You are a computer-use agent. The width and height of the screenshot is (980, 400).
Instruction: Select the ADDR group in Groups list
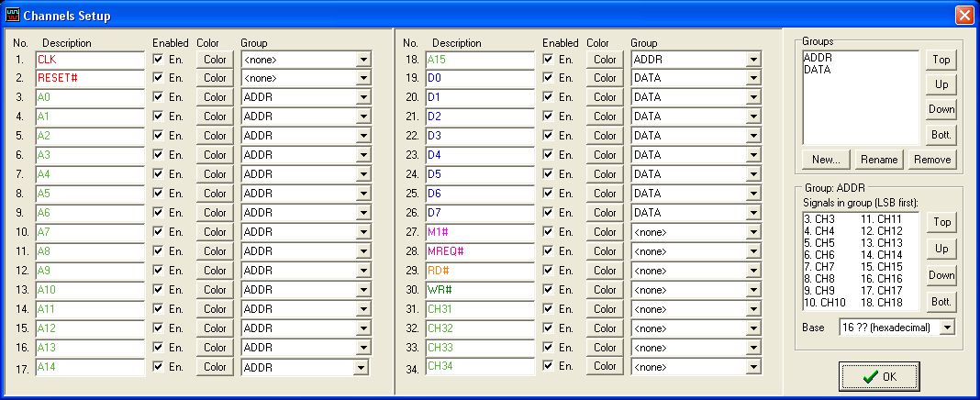(817, 58)
